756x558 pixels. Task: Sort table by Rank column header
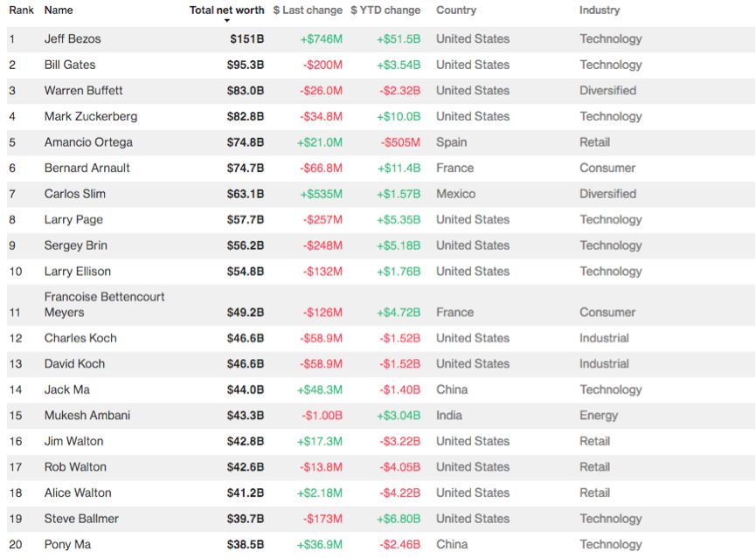click(x=21, y=10)
